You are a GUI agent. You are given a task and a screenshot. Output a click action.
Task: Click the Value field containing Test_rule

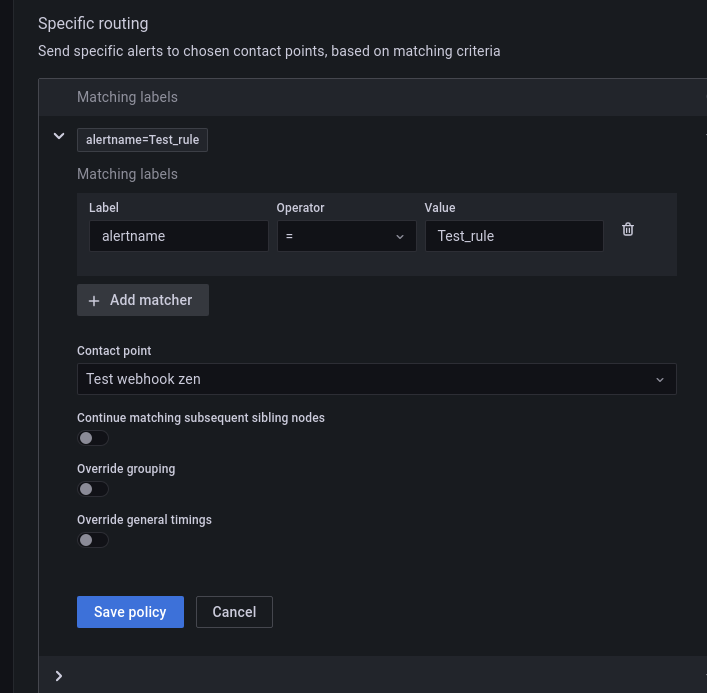(514, 236)
